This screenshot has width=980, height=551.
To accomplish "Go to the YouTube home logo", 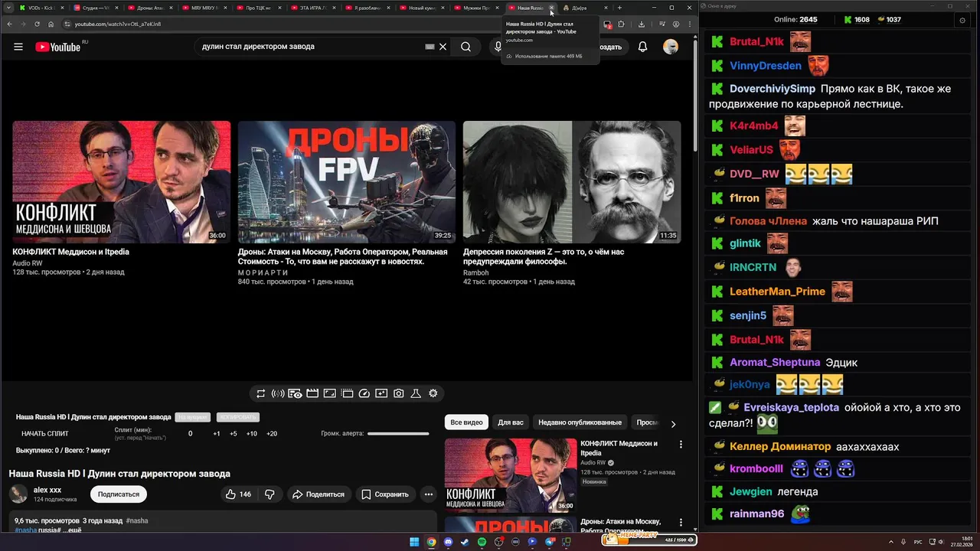I will point(58,47).
